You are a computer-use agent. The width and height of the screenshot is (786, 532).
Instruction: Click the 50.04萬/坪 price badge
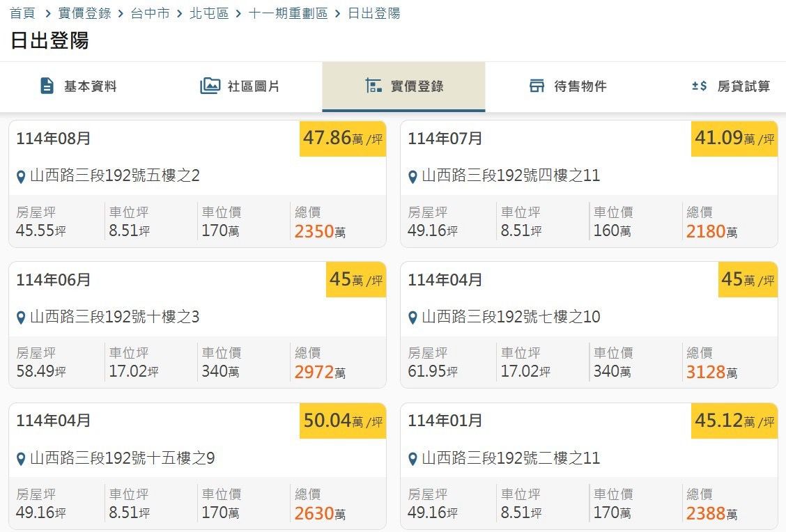(343, 421)
